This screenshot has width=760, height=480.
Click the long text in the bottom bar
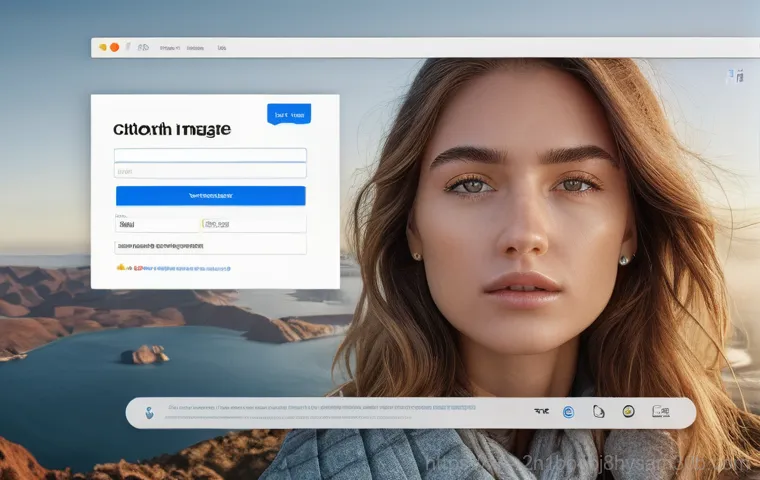320,408
